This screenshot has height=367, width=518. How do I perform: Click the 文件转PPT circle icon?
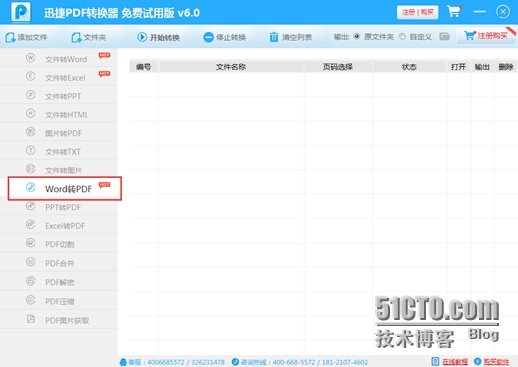point(31,95)
